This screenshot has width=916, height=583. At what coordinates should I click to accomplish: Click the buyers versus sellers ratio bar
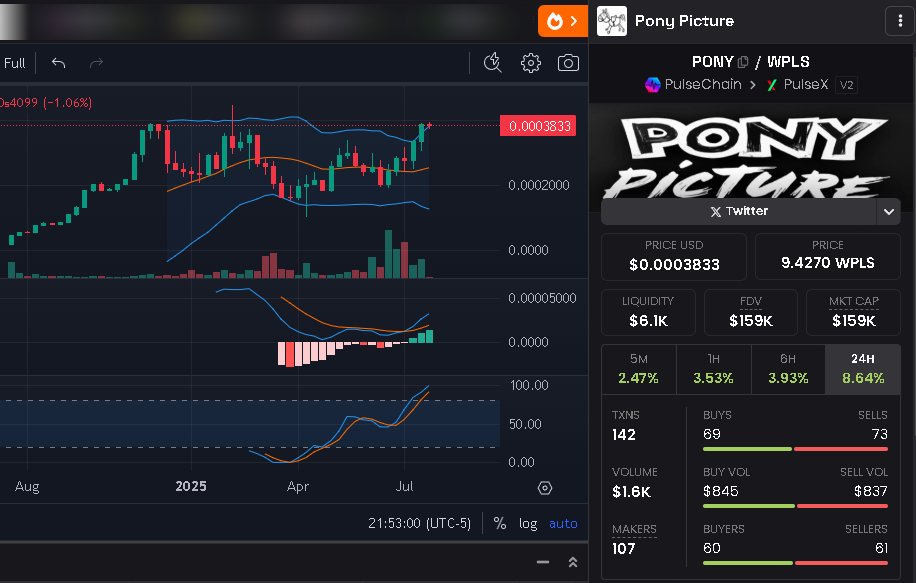(x=795, y=563)
